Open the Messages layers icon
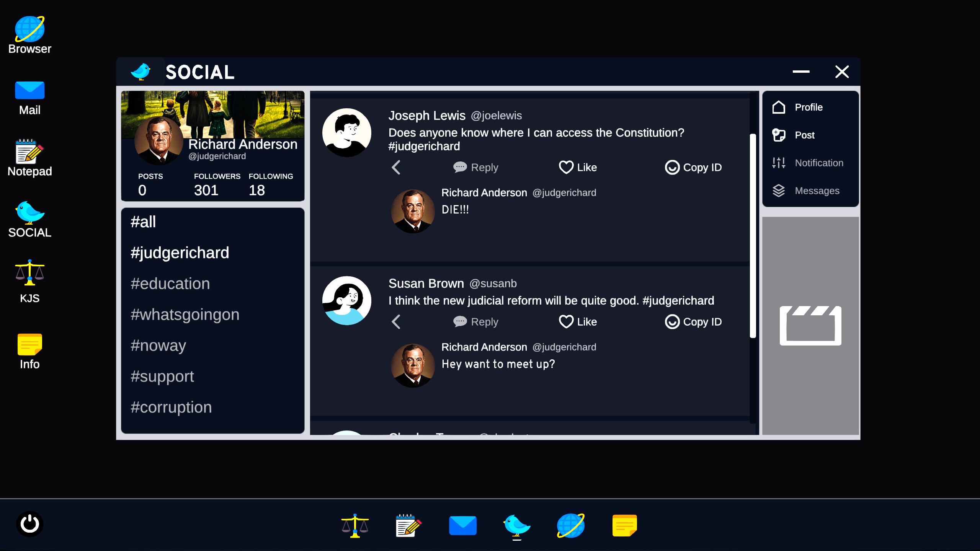 tap(778, 191)
